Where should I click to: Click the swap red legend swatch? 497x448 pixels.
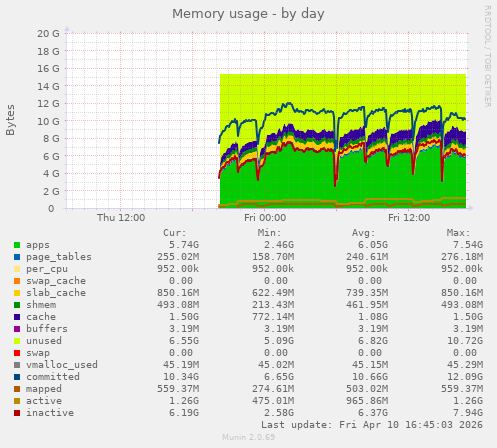pos(17,353)
